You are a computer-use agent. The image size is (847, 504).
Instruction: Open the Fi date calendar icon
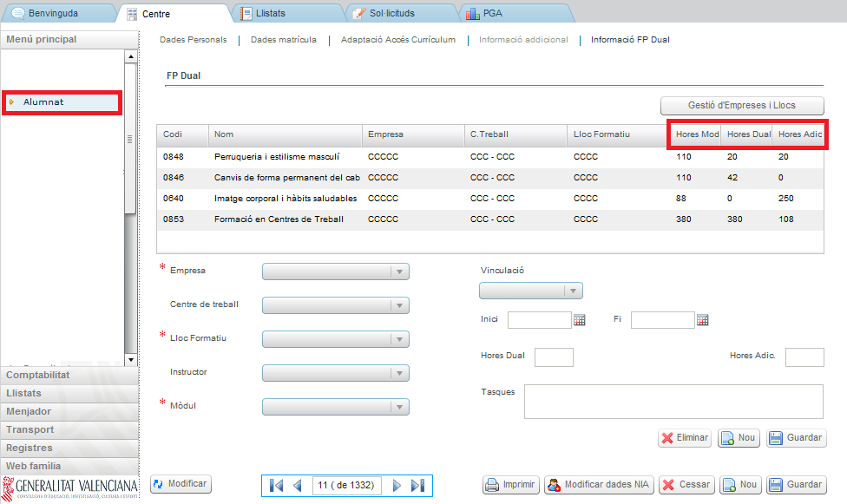click(x=703, y=320)
